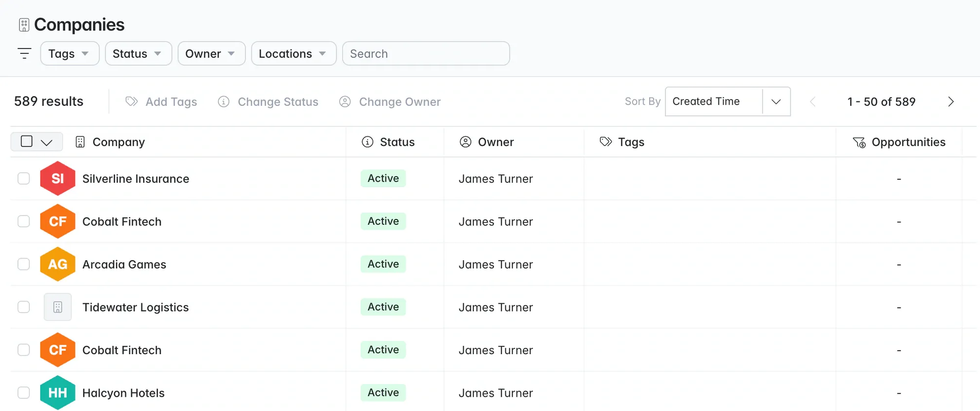Open Tidewater Logistics company link
The image size is (980, 411).
click(x=136, y=307)
